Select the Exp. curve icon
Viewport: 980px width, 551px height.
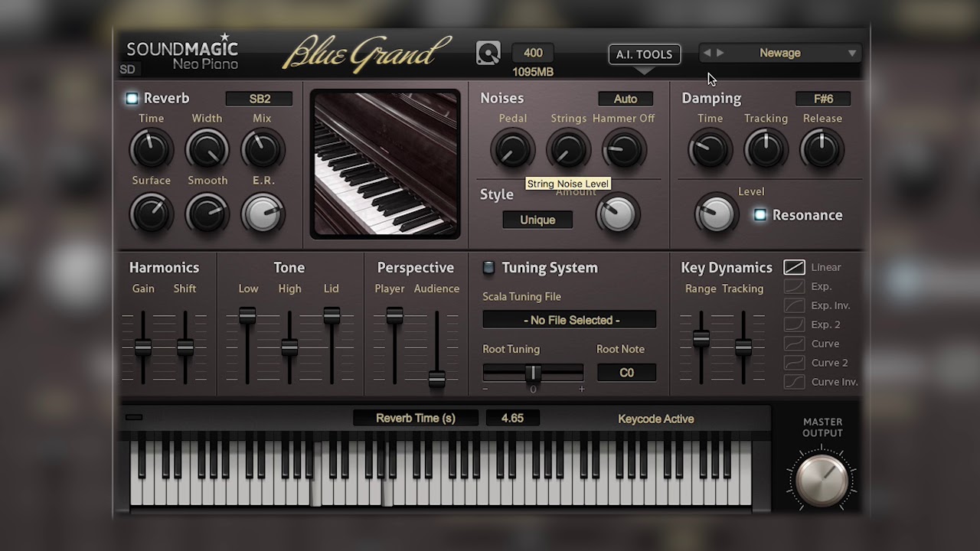[794, 286]
